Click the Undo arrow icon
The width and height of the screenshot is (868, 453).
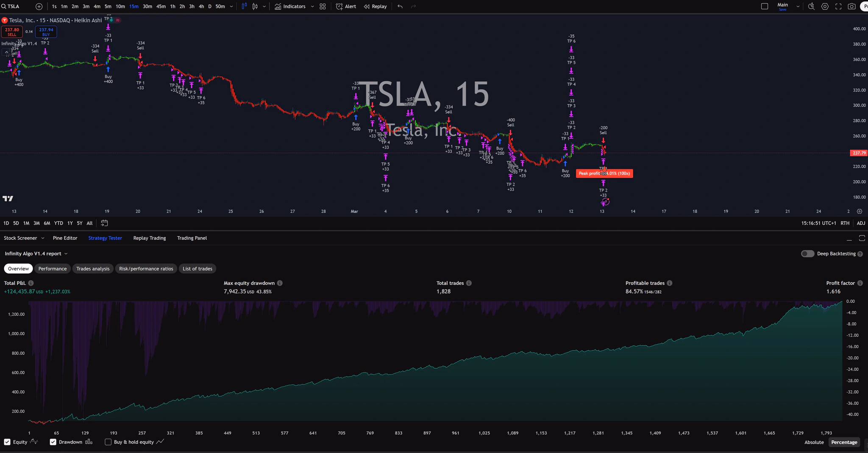coord(399,6)
